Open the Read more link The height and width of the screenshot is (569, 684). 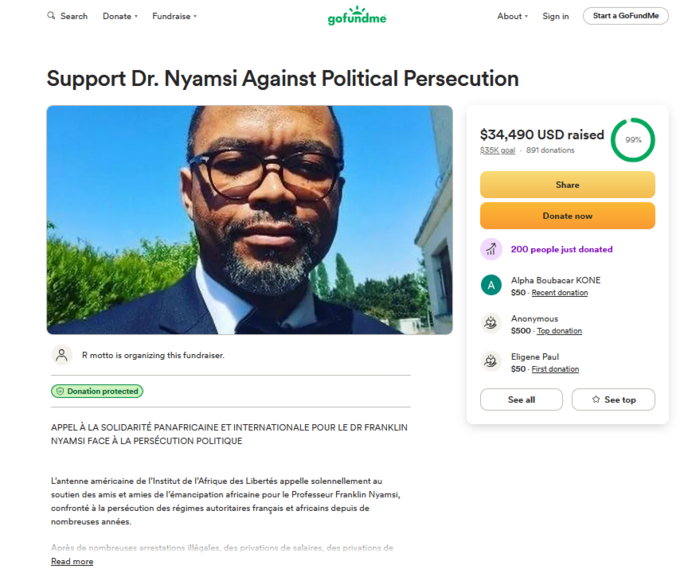(72, 562)
